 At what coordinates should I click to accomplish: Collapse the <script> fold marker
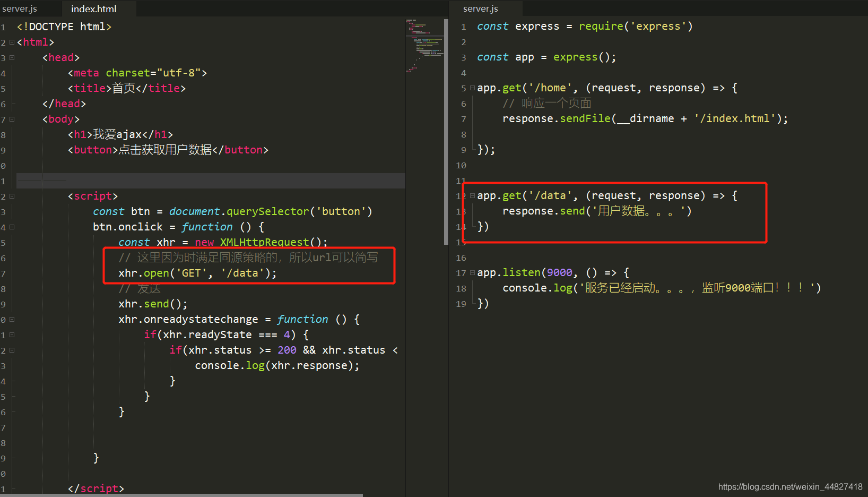12,196
